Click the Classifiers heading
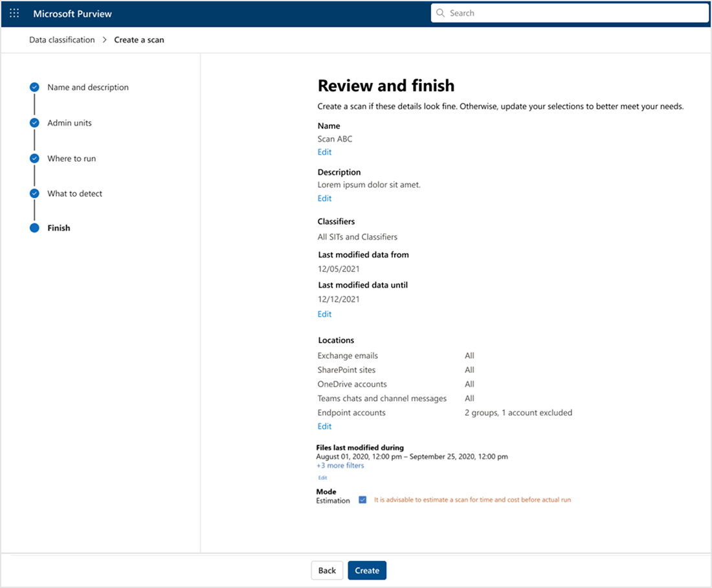The image size is (712, 588). pos(336,221)
